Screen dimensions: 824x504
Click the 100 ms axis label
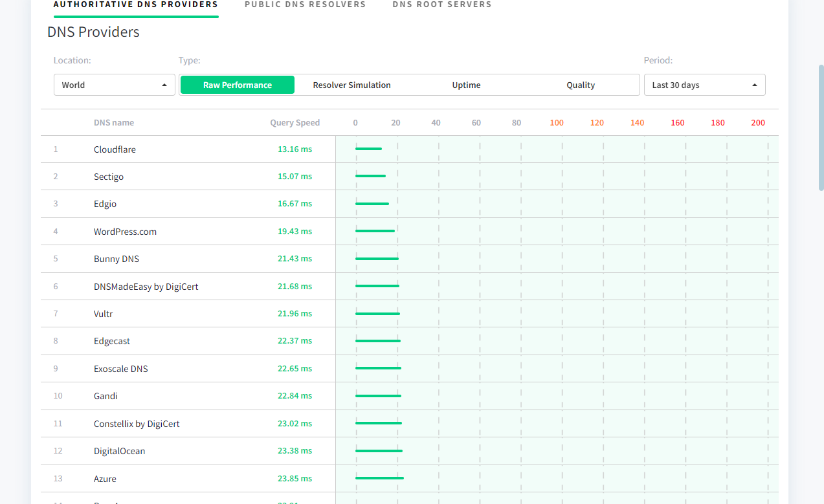[x=557, y=123]
